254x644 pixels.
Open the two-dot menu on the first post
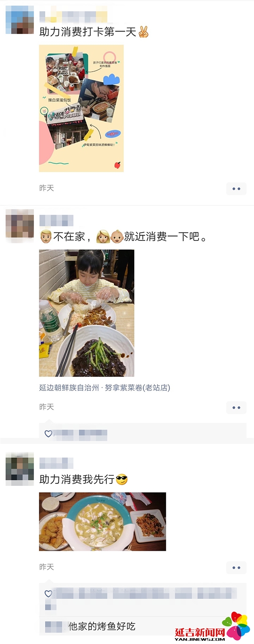[236, 189]
